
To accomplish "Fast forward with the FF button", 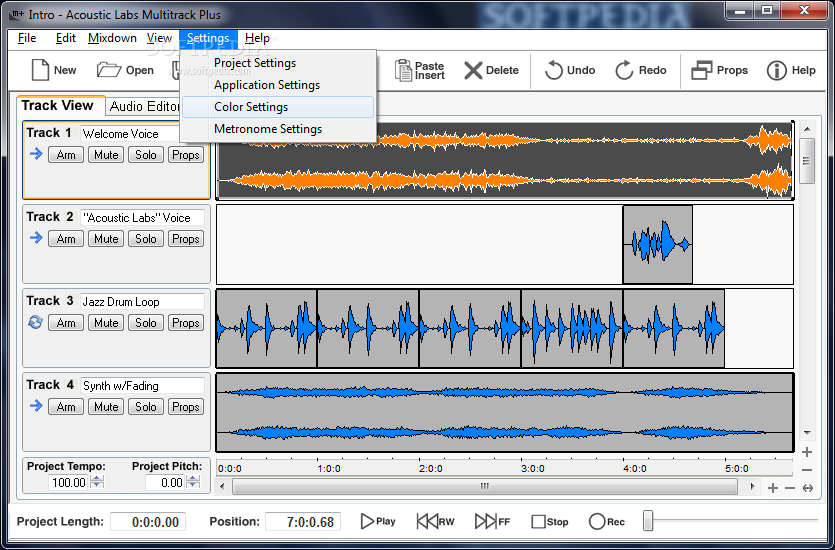I will tap(492, 521).
